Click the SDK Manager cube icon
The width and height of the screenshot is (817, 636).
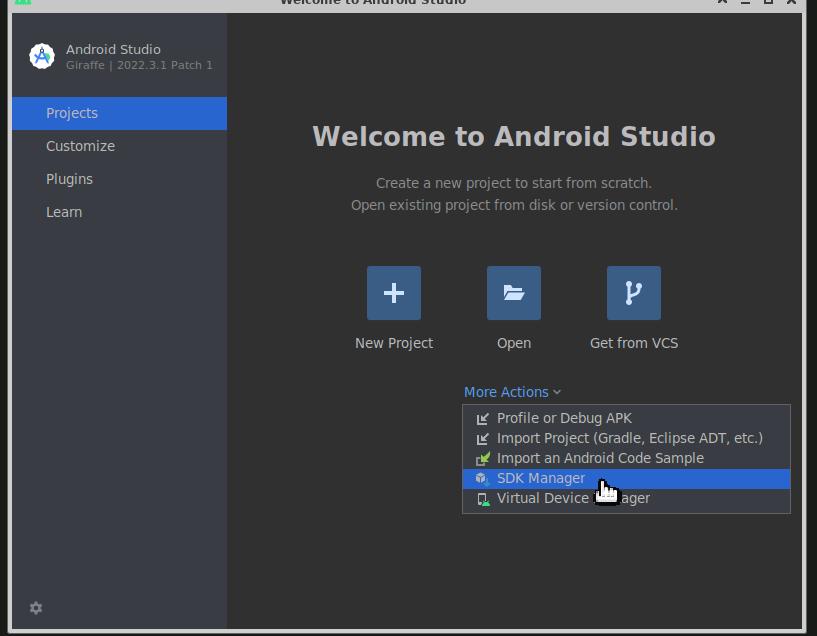point(482,478)
